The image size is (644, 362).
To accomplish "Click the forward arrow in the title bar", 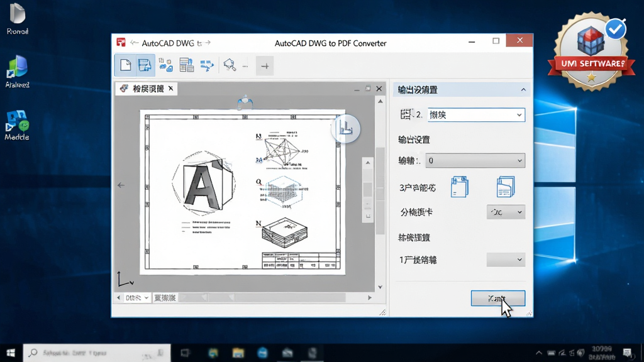I will 208,43.
